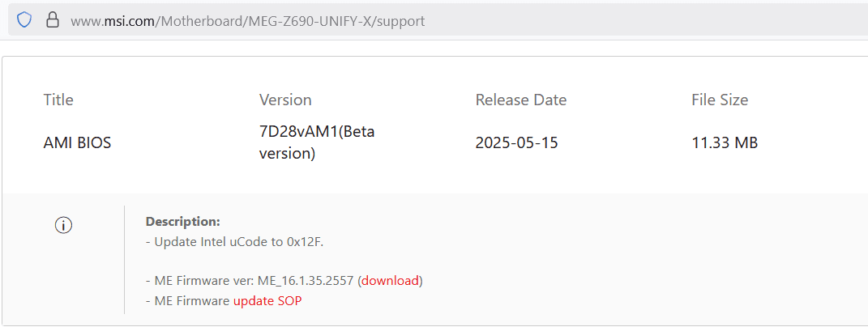Click the word "Beta" in the version
868x327 pixels.
(358, 132)
